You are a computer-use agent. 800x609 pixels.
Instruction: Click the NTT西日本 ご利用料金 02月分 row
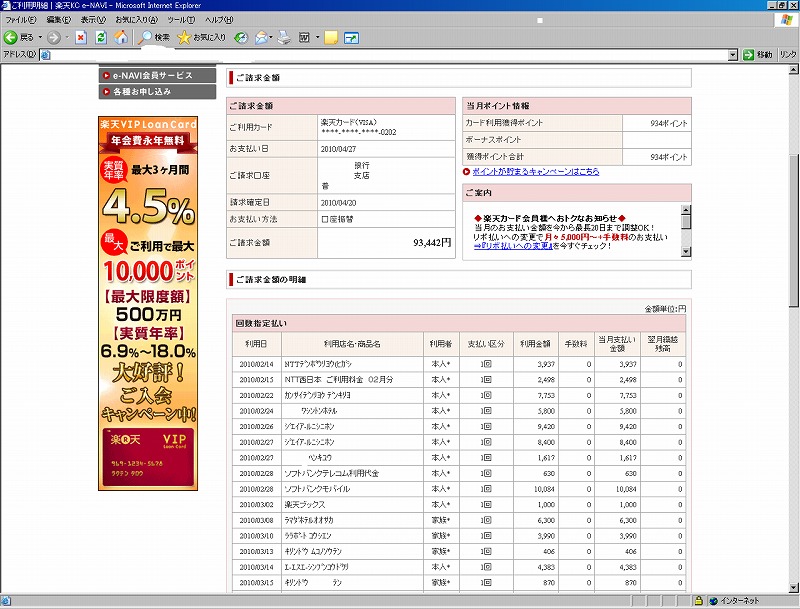tap(459, 379)
